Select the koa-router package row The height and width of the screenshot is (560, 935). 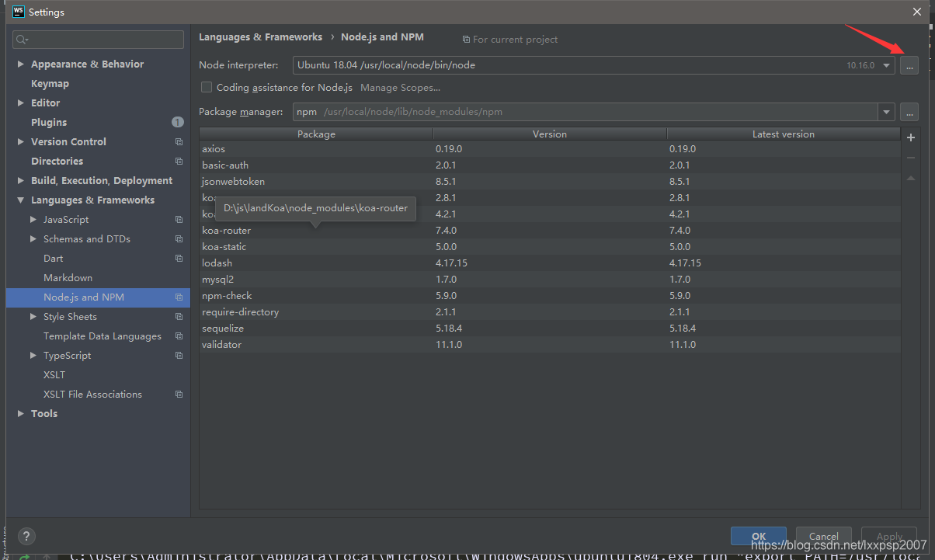pyautogui.click(x=550, y=231)
